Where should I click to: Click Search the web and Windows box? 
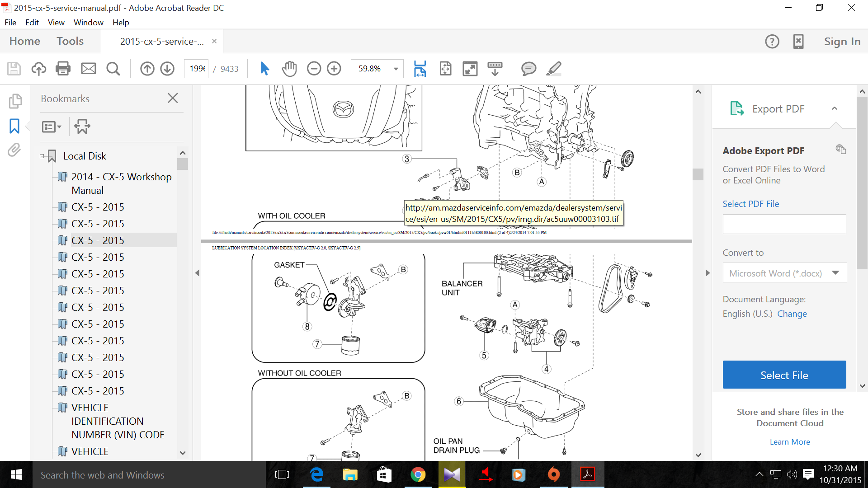coord(149,475)
